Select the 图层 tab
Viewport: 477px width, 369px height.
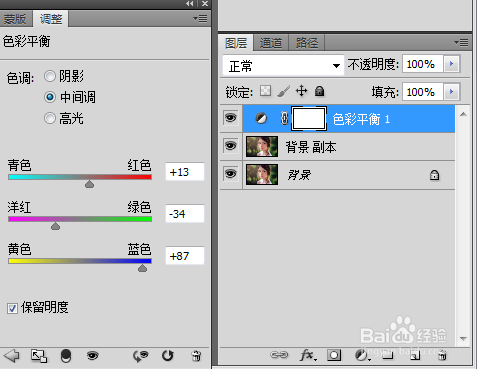click(x=236, y=43)
